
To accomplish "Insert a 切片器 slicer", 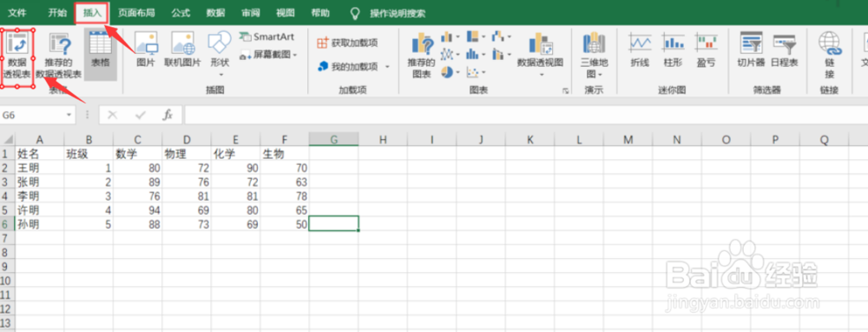I will 751,50.
